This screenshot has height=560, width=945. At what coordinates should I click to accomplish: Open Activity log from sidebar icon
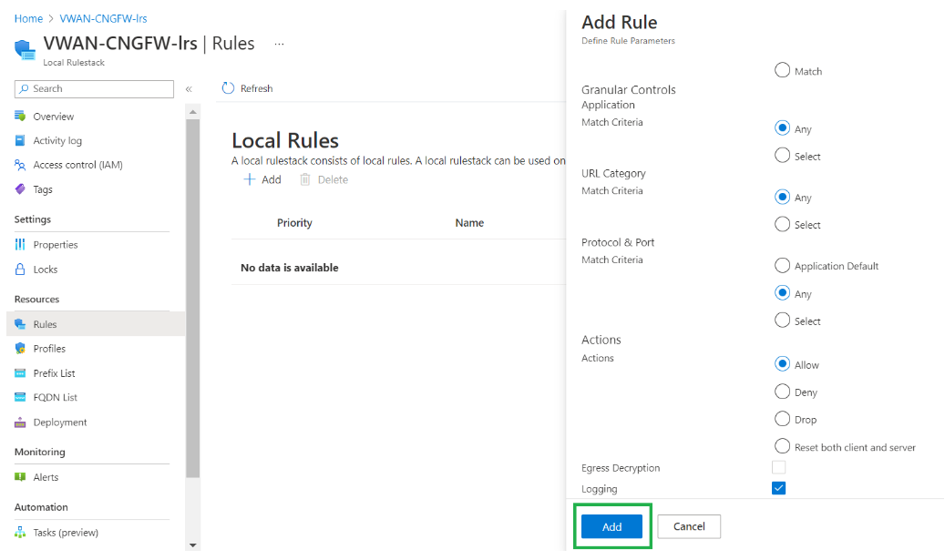coord(20,141)
